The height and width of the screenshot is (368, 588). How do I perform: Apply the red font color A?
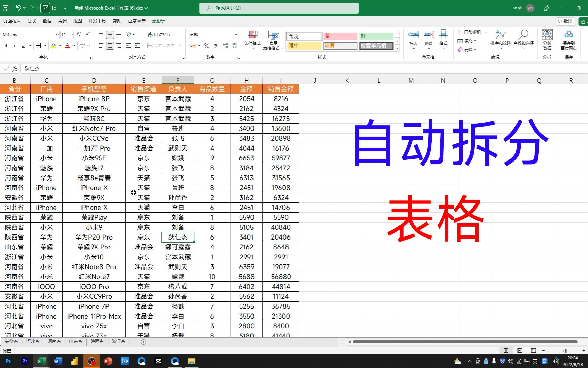pos(67,45)
